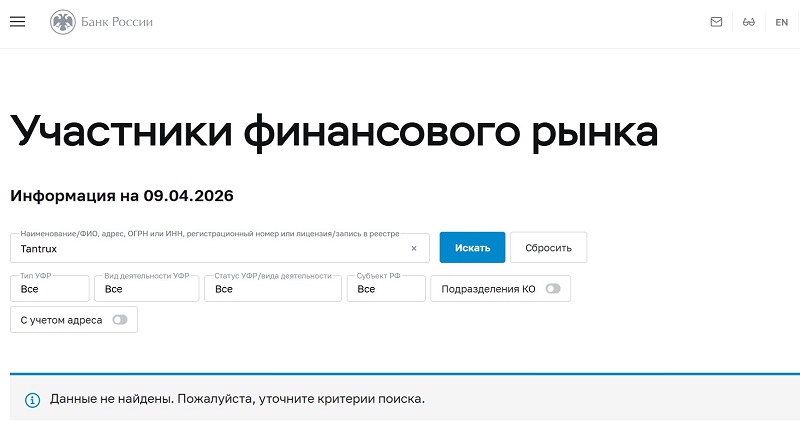800x445 pixels.
Task: Click the "Сбросить" reset button
Action: [548, 248]
